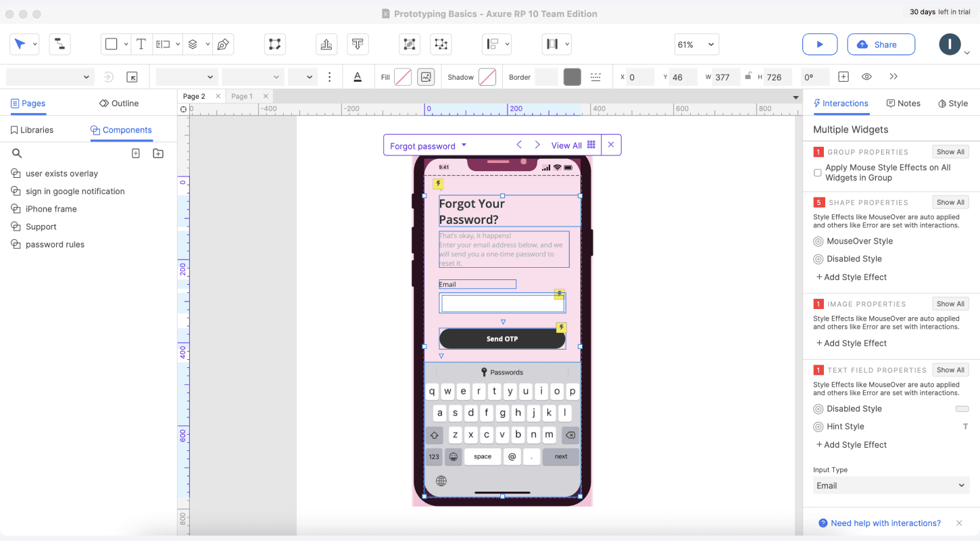The height and width of the screenshot is (541, 980).
Task: Switch to the Notes panel tab
Action: (x=904, y=103)
